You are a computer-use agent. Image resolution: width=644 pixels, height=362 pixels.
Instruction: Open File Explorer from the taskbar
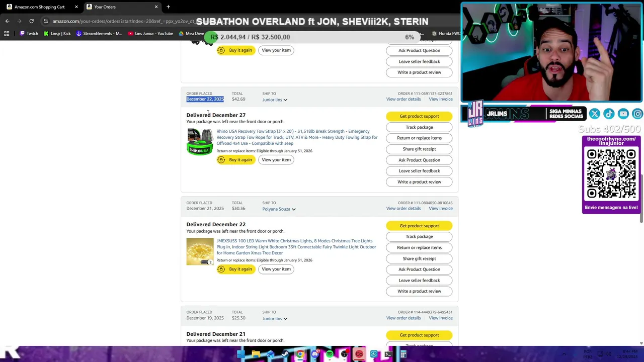pos(256,354)
